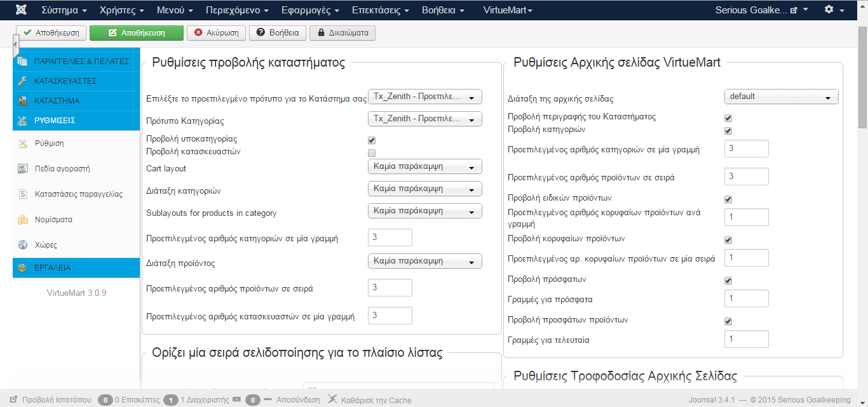Screen dimensions: 868x407
Task: Click the envelope messages icon in status bar
Action: 236,400
